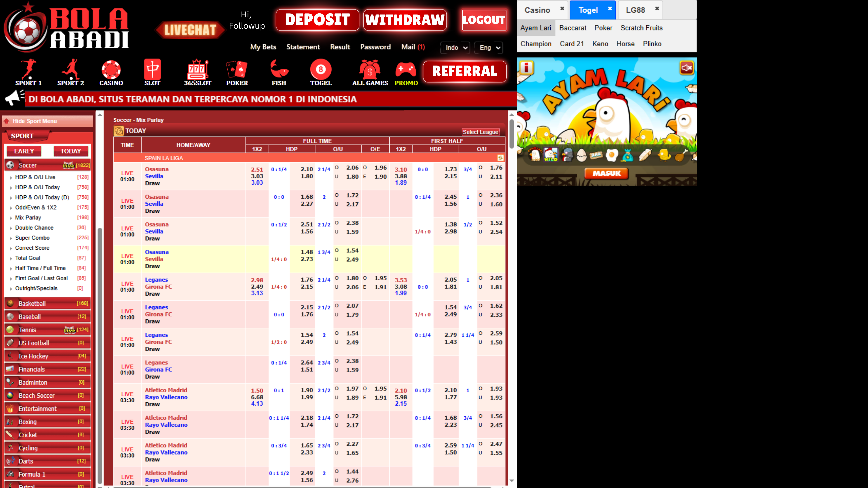Collapse the Soccer sport section
868x488 pixels.
(x=47, y=165)
